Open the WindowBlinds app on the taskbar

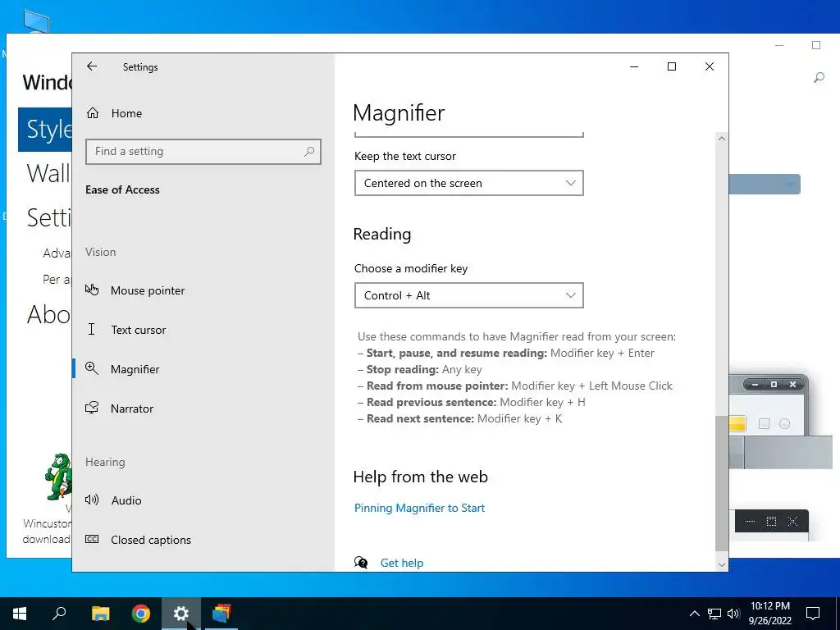(x=221, y=614)
